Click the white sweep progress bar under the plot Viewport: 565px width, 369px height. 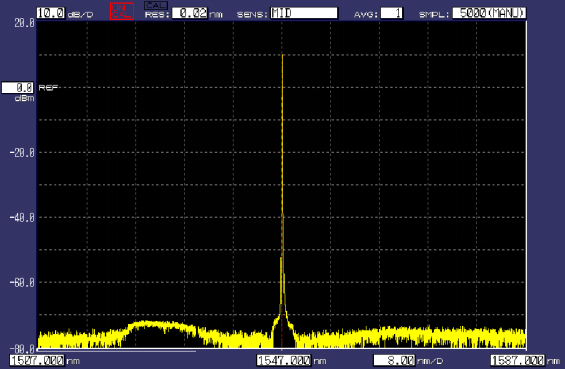117,350
